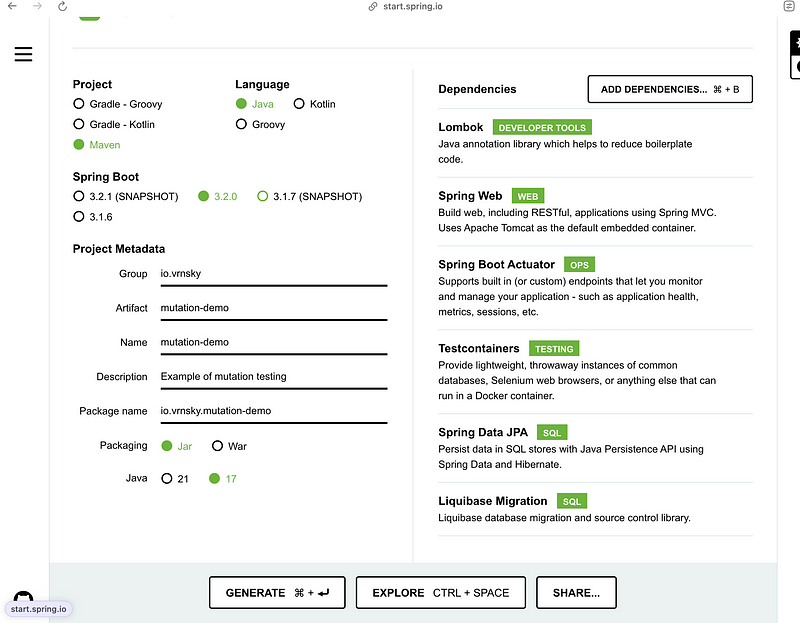Select the Gradle - Groovy project option
This screenshot has height=623, width=800.
[79, 104]
